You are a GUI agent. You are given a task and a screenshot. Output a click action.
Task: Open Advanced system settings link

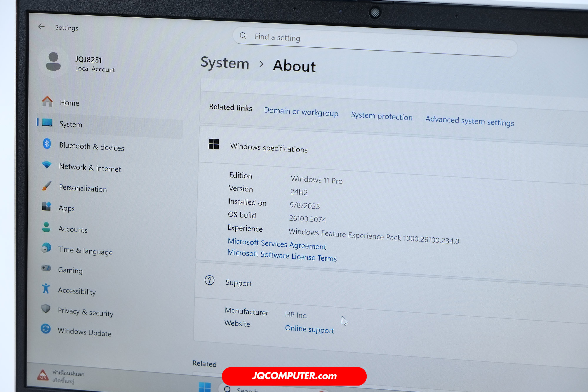[470, 121]
